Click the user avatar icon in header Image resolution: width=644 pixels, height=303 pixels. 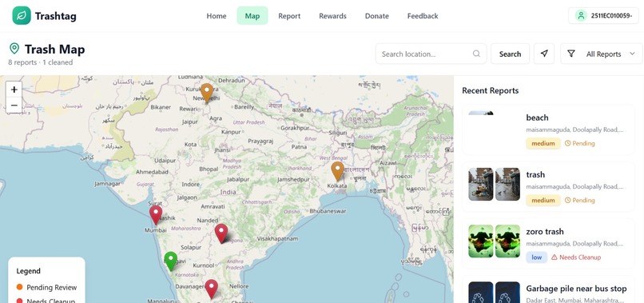(x=581, y=16)
